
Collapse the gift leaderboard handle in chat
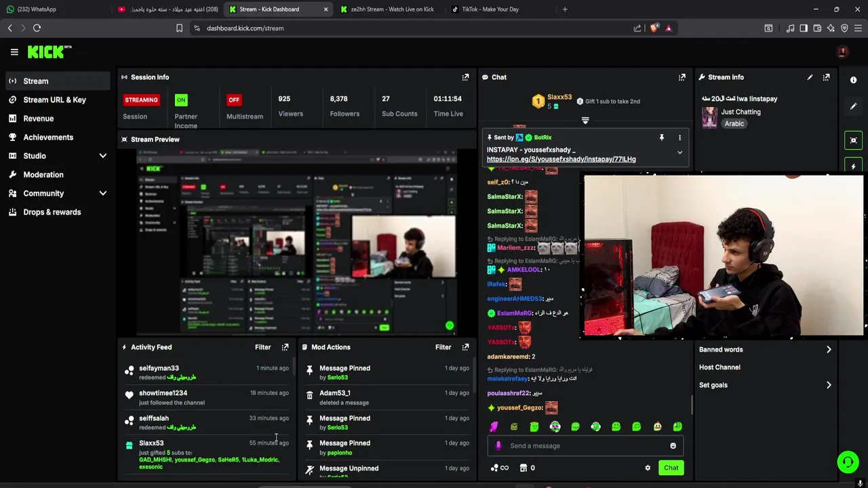(x=585, y=121)
